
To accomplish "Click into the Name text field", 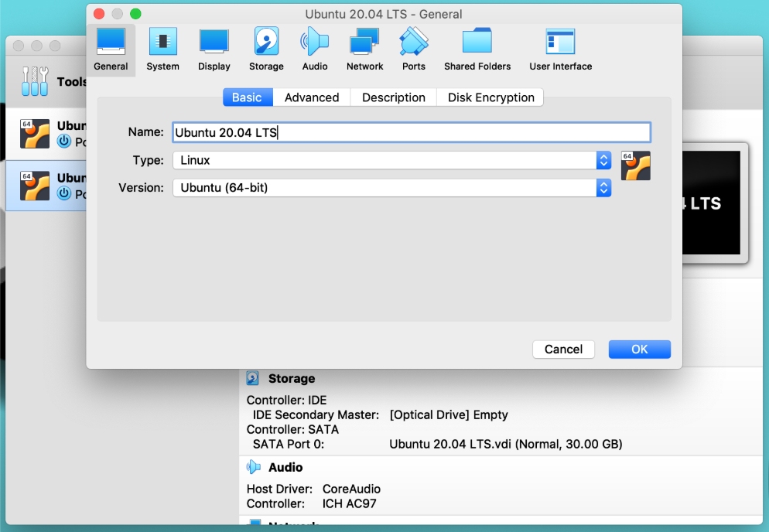I will pos(412,132).
